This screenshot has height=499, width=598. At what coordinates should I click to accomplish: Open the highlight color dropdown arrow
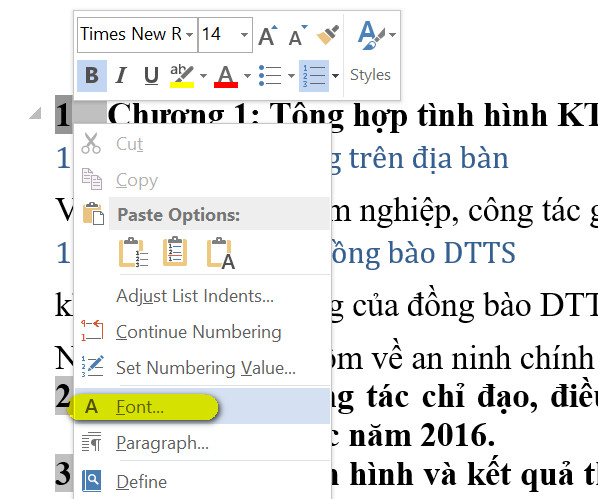(203, 76)
